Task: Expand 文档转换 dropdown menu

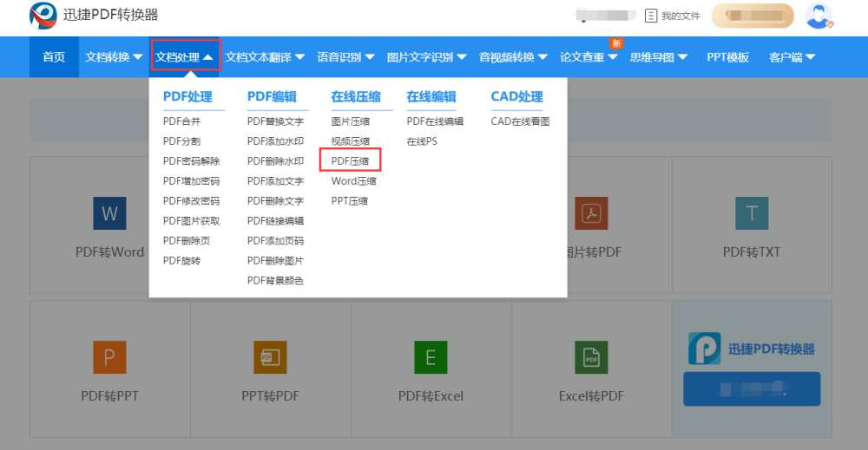Action: tap(114, 57)
